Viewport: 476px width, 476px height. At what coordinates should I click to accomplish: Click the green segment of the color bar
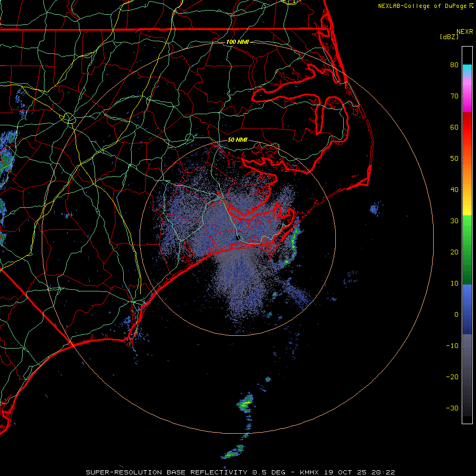point(467,250)
